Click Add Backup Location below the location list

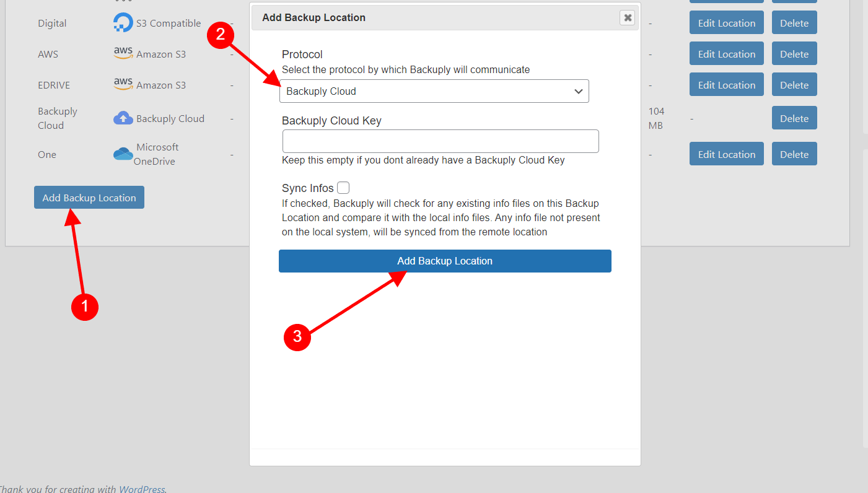89,197
